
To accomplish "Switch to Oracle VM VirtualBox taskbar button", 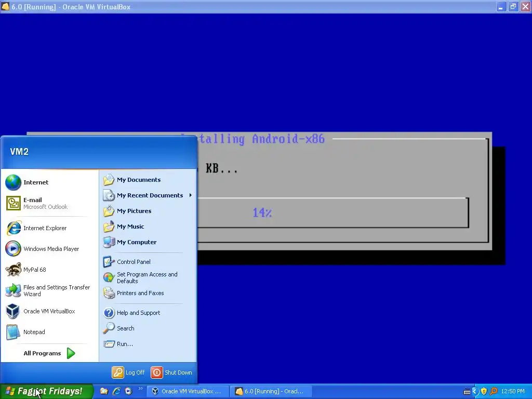I will [188, 391].
